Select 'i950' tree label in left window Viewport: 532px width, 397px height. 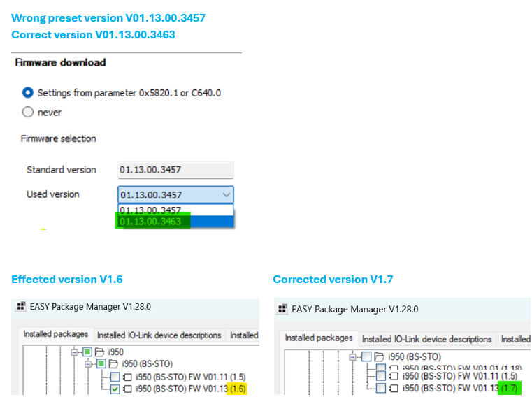pos(115,352)
